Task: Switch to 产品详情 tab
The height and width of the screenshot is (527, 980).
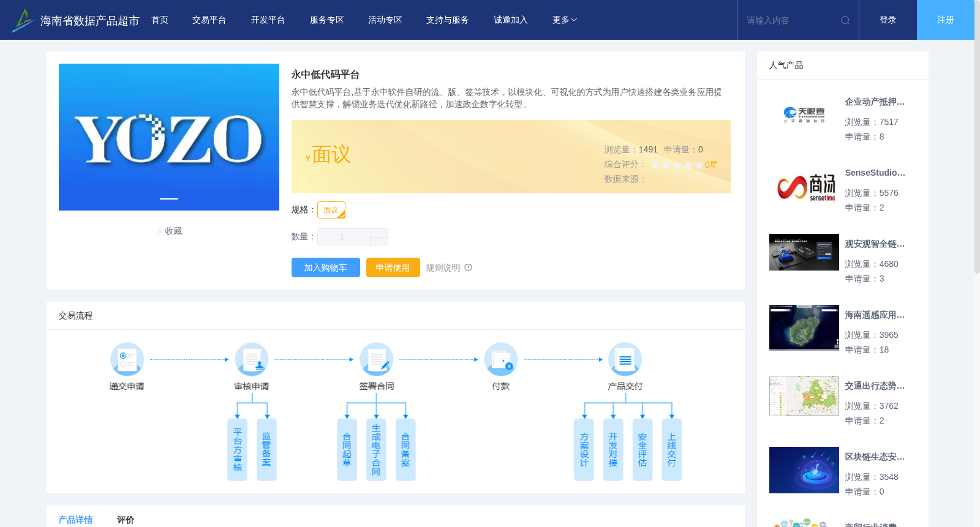Action: tap(75, 520)
